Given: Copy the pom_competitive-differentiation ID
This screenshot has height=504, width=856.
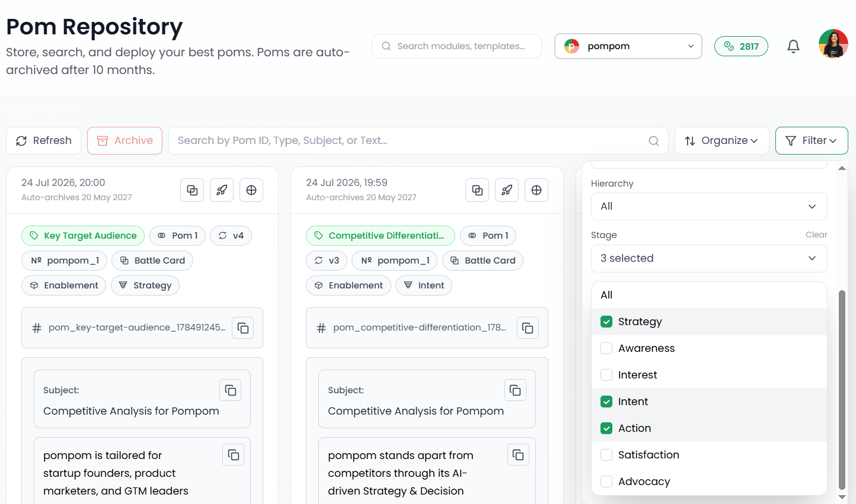Looking at the screenshot, I should click(x=528, y=328).
